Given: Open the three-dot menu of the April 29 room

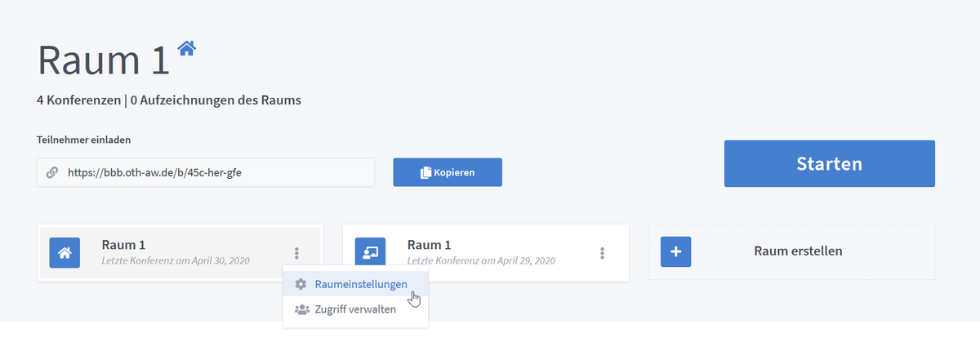Looking at the screenshot, I should [x=603, y=253].
